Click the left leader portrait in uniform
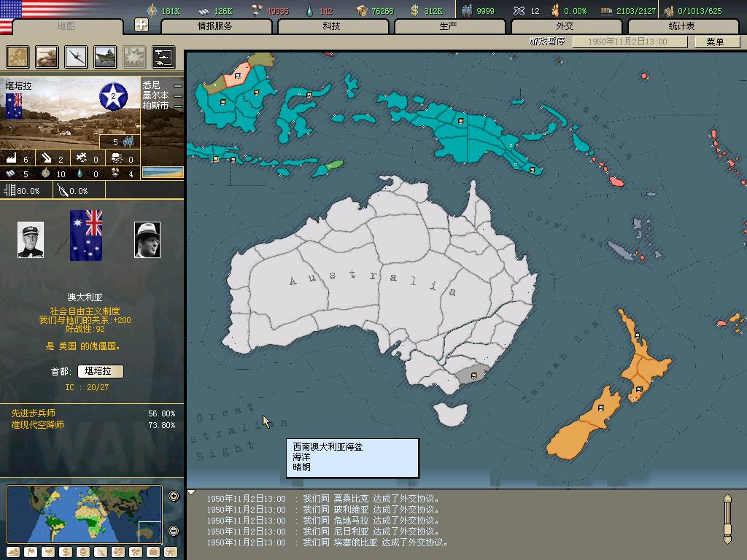 coord(31,240)
